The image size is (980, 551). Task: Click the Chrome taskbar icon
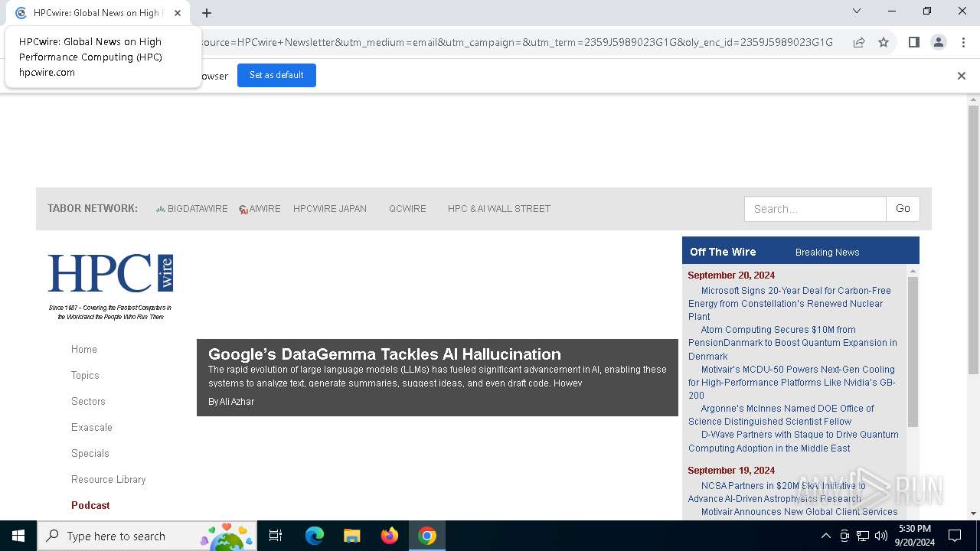pyautogui.click(x=427, y=536)
